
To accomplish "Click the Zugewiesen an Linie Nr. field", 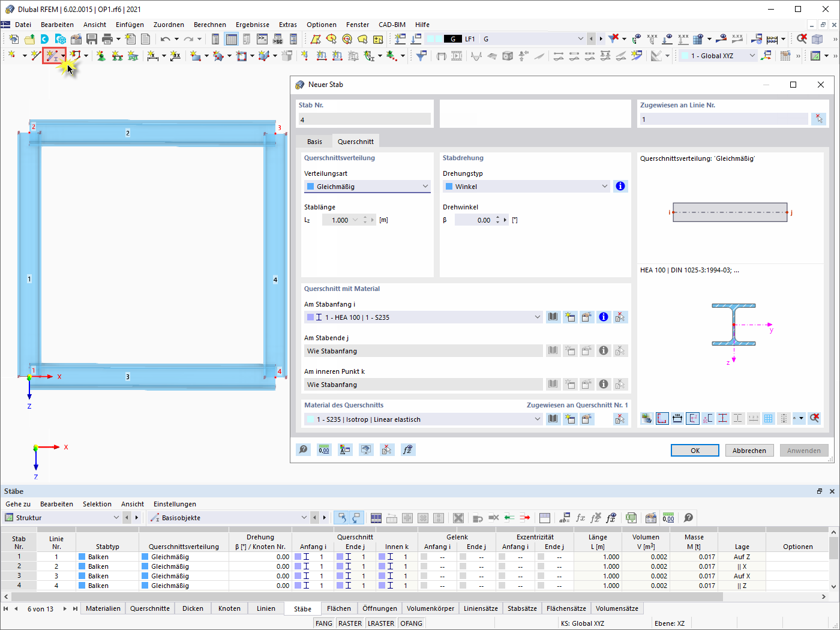I will pyautogui.click(x=724, y=119).
